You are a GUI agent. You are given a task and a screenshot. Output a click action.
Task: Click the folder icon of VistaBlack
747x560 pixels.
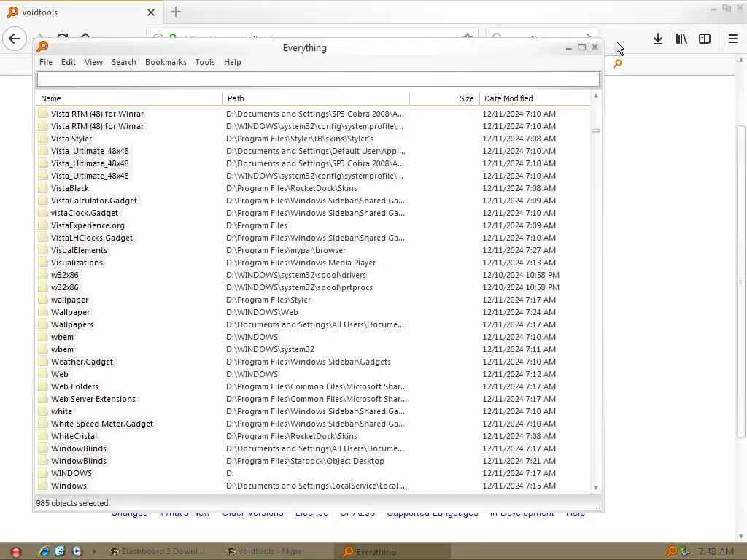43,188
